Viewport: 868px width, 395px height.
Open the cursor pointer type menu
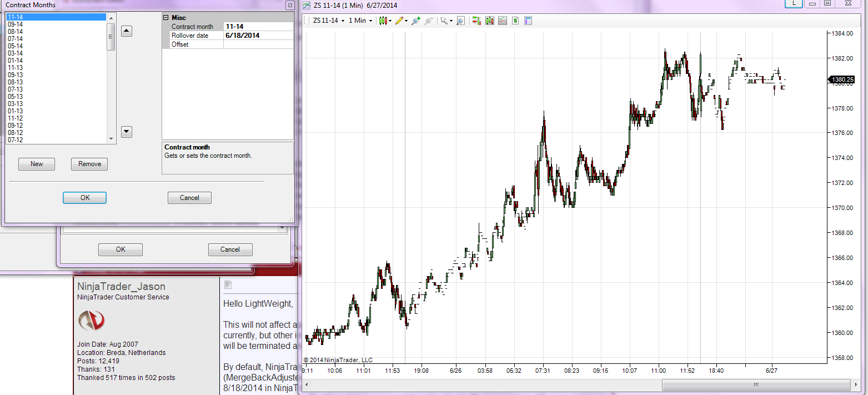(446, 21)
